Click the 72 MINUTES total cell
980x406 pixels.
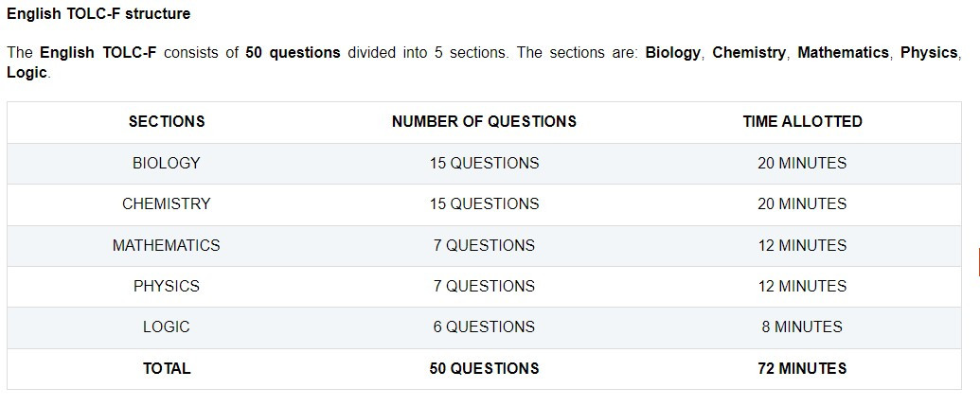tap(802, 368)
